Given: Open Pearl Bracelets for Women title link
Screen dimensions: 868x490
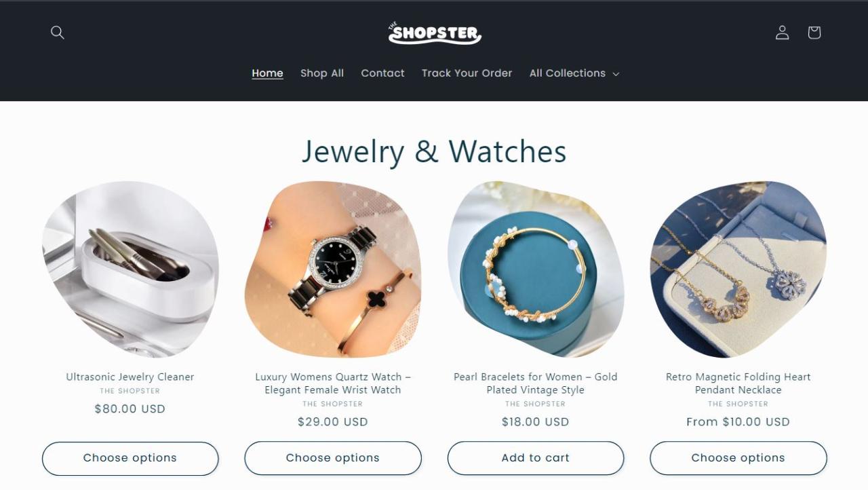Looking at the screenshot, I should pos(536,383).
